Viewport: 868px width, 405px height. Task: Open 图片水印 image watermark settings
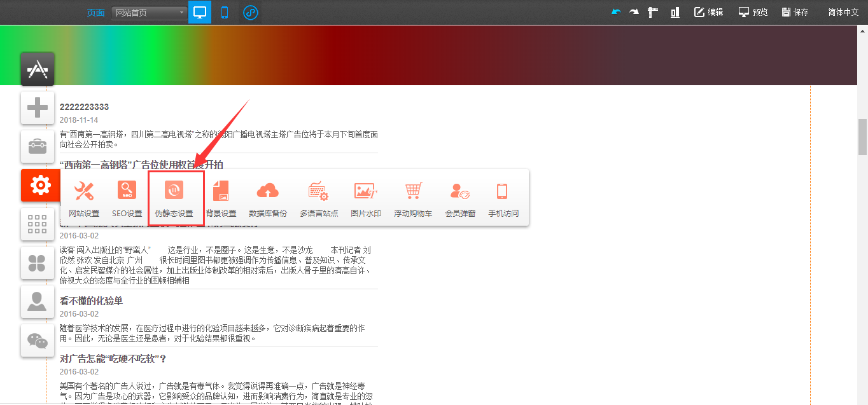point(366,197)
